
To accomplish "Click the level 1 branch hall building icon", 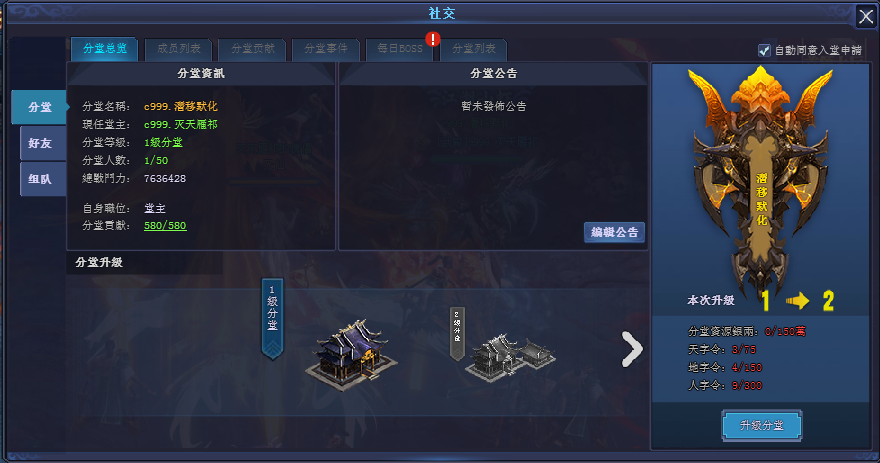I will (351, 354).
